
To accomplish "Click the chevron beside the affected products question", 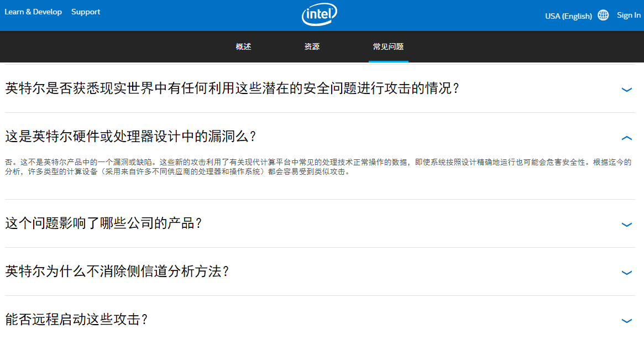I will 626,225.
